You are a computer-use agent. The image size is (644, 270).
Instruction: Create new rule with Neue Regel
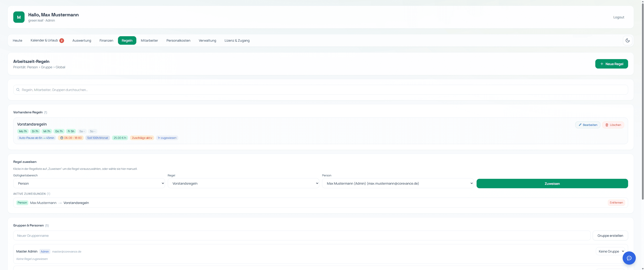(x=611, y=64)
